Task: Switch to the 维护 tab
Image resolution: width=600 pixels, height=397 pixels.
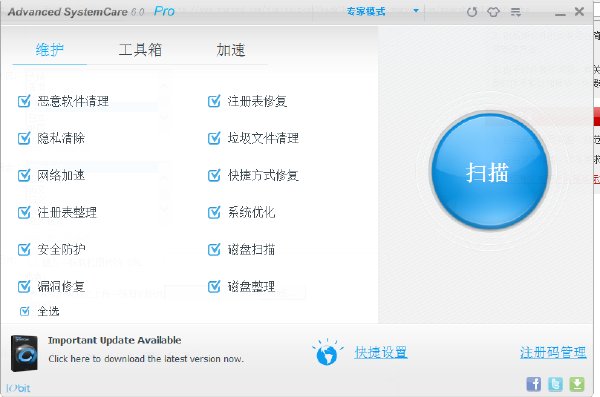Action: tap(50, 50)
